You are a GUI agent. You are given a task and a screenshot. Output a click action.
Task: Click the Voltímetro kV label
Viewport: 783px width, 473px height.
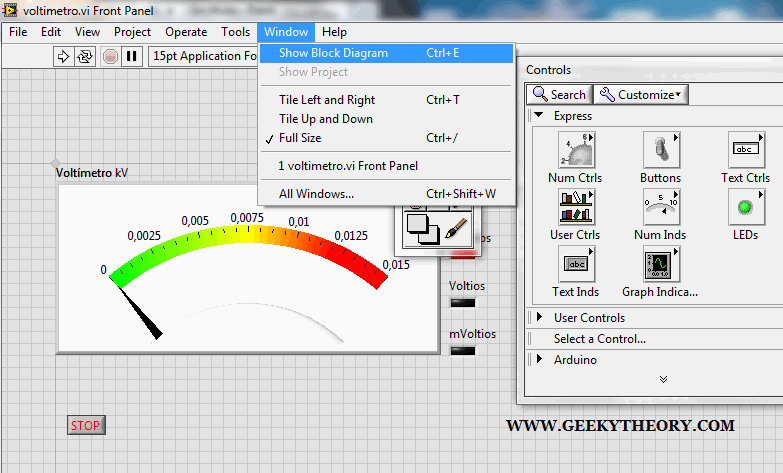click(x=92, y=173)
